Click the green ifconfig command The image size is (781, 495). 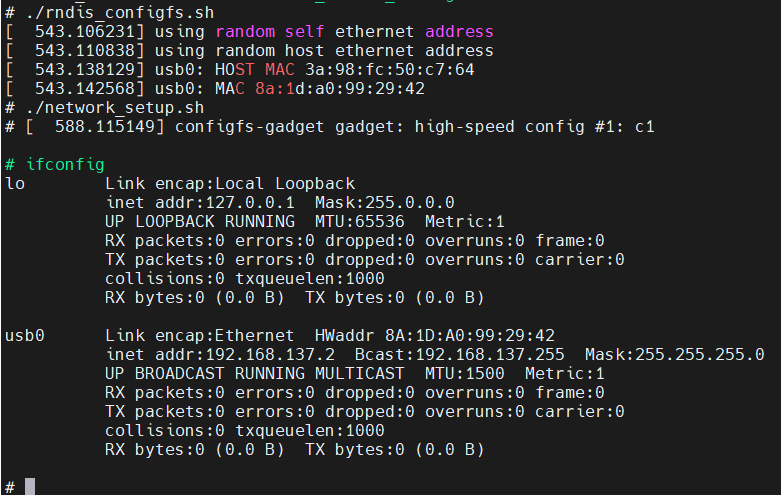[x=65, y=164]
